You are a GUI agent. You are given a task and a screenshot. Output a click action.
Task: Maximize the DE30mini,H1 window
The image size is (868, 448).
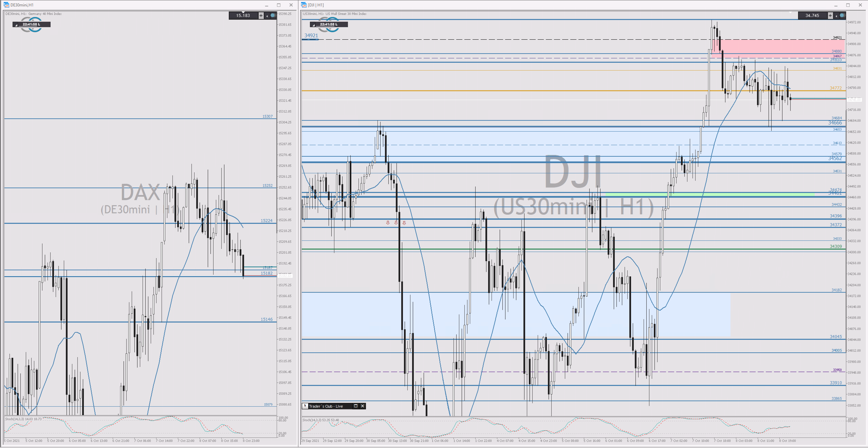point(279,5)
